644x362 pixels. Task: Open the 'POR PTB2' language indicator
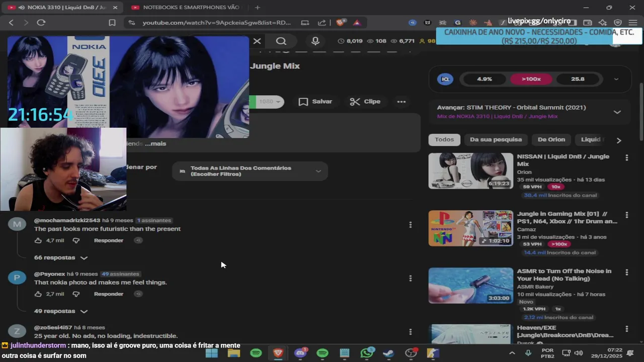548,353
